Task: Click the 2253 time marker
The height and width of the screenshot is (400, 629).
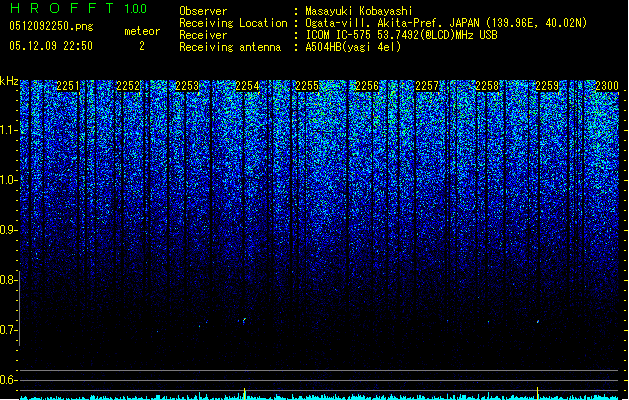Action: coord(187,86)
